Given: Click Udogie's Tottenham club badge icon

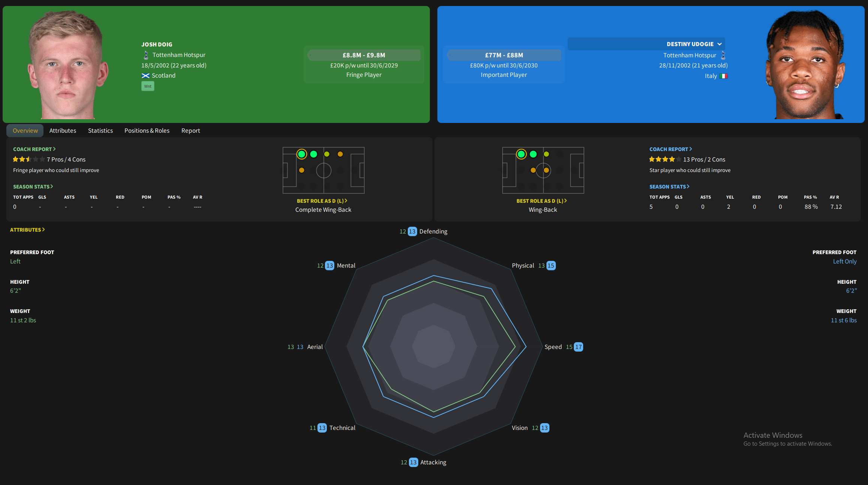Looking at the screenshot, I should [x=723, y=55].
